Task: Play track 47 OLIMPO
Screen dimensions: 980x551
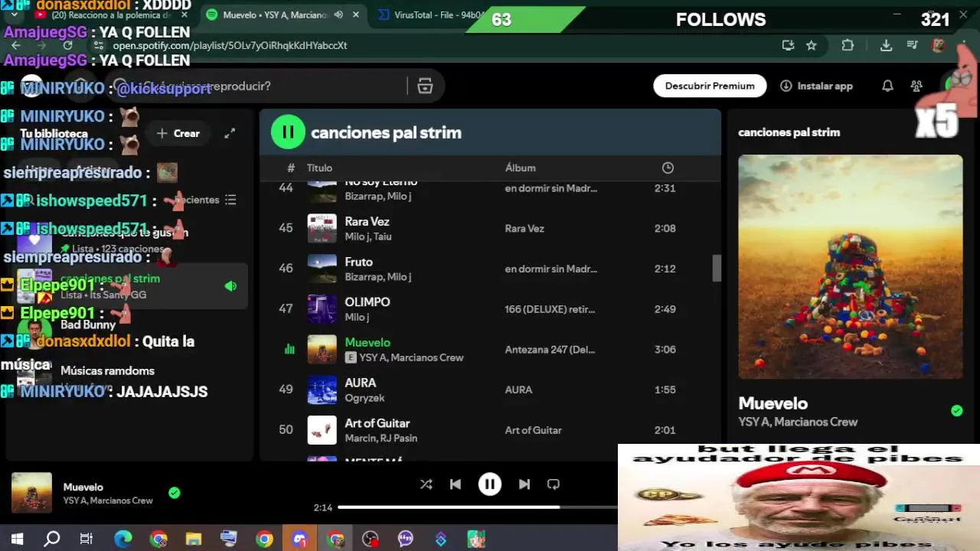Action: point(286,309)
